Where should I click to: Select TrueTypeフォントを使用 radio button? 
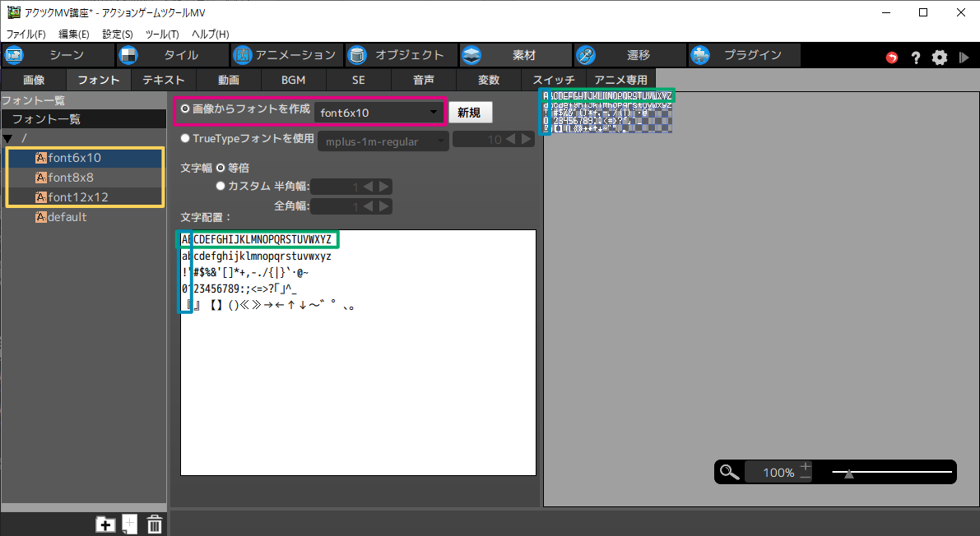click(185, 139)
